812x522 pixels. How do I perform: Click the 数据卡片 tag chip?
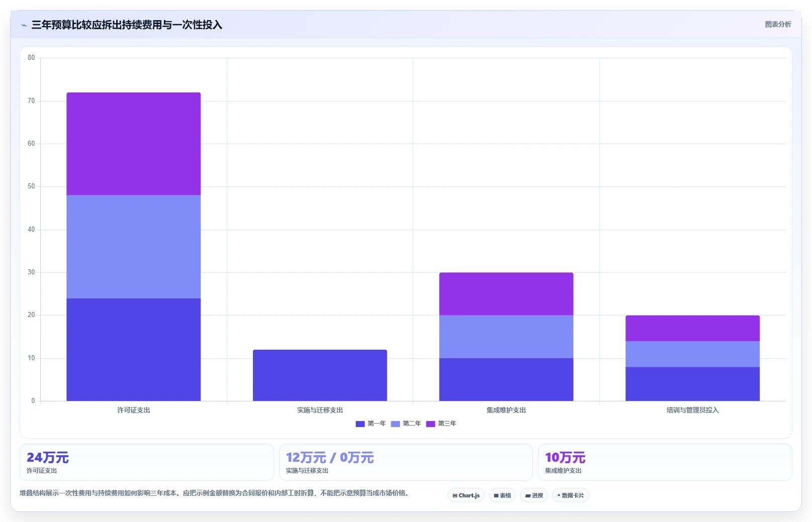tap(571, 495)
